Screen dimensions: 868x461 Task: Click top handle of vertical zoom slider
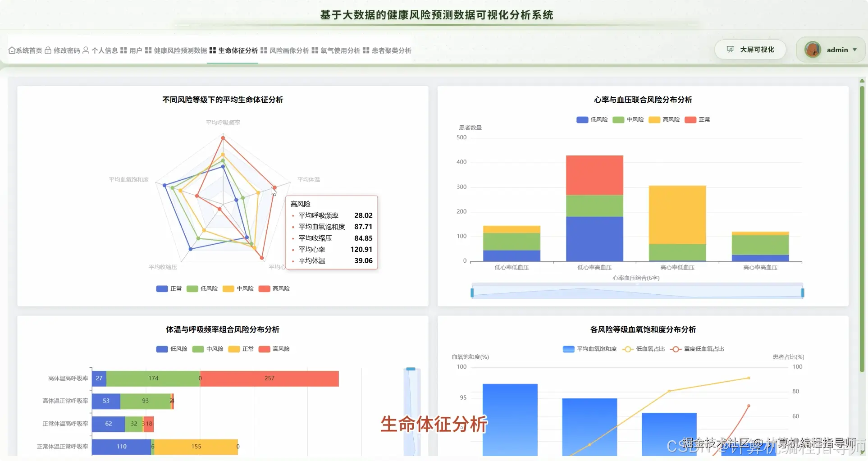point(411,369)
